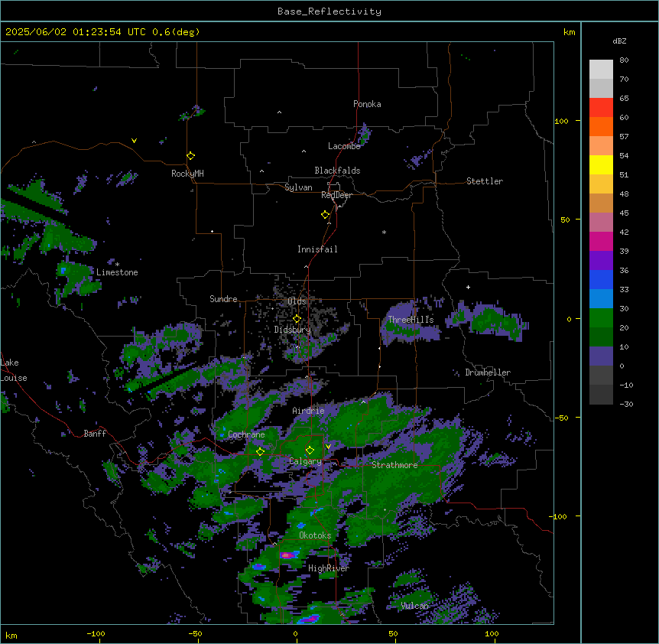The width and height of the screenshot is (659, 644).
Task: Select the yellow diamond marker over Calgary
Action: pos(310,450)
